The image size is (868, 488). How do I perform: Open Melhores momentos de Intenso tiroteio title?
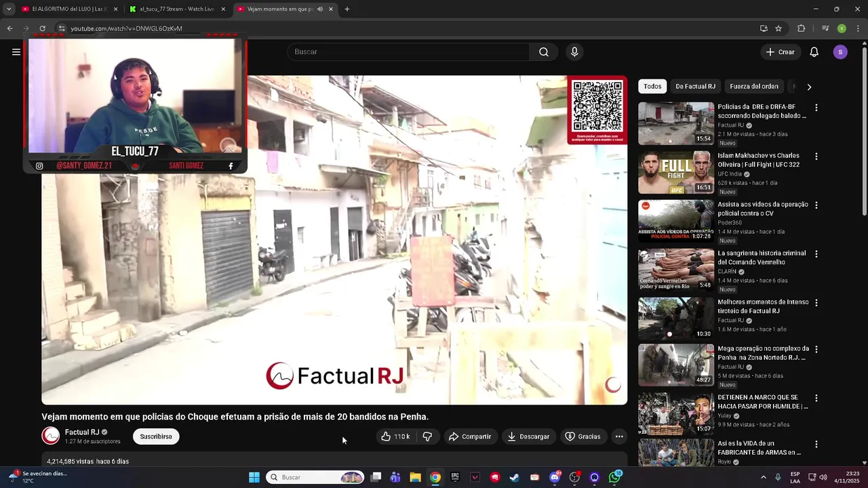click(x=763, y=306)
